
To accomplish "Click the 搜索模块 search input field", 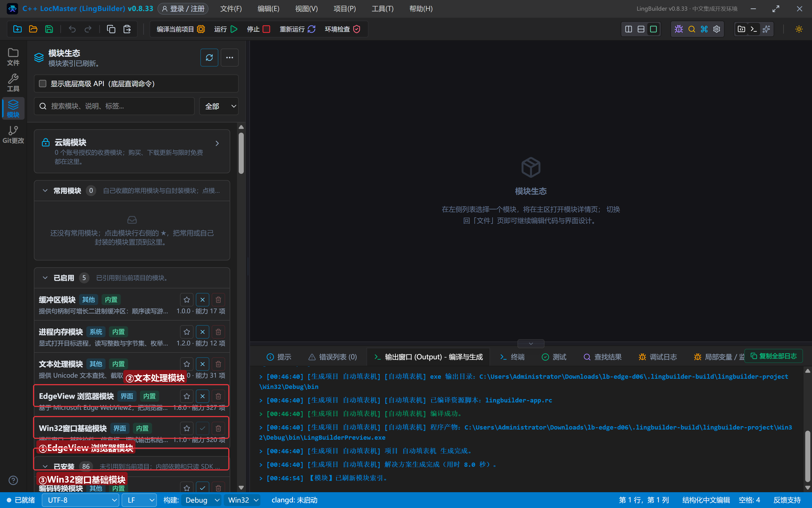I will click(x=114, y=106).
